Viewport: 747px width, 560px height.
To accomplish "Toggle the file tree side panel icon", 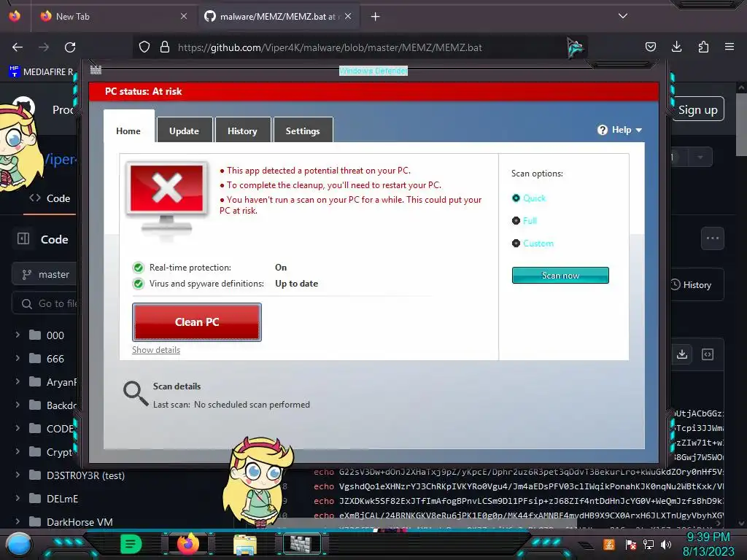I will click(23, 238).
